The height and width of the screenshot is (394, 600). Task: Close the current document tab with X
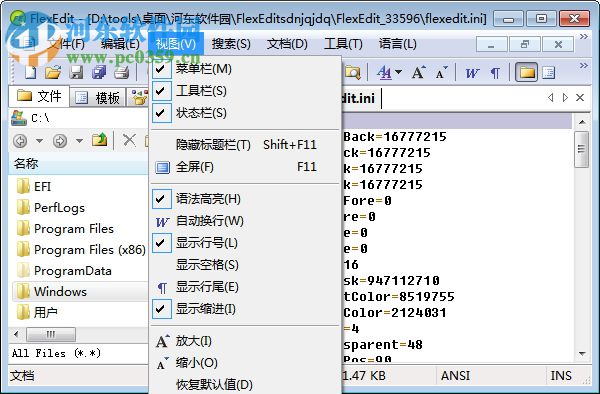[x=580, y=98]
